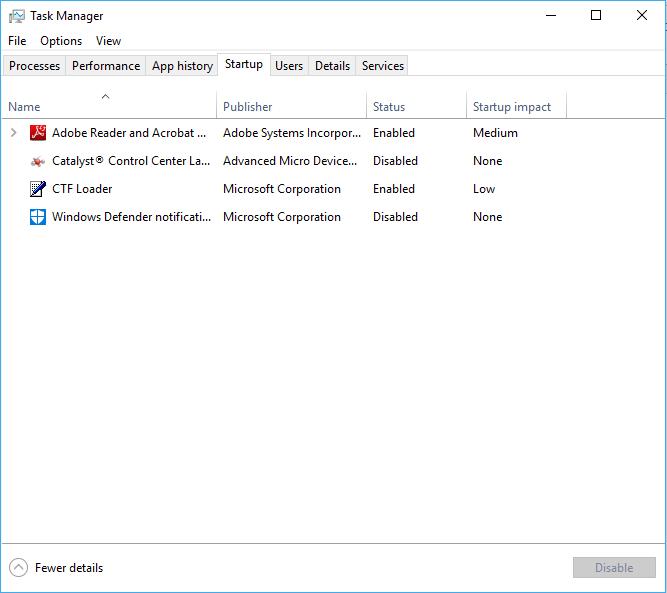Click the Fewer details link text
The image size is (667, 593).
pyautogui.click(x=69, y=568)
